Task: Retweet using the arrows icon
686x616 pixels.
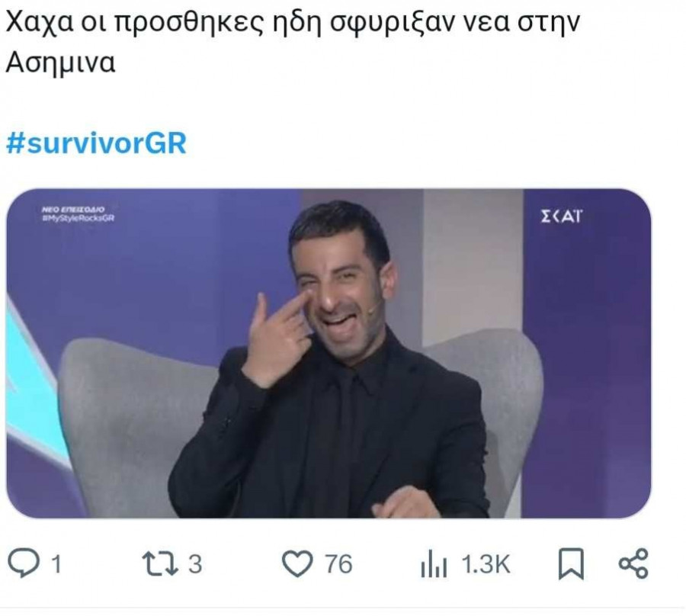Action: [161, 563]
